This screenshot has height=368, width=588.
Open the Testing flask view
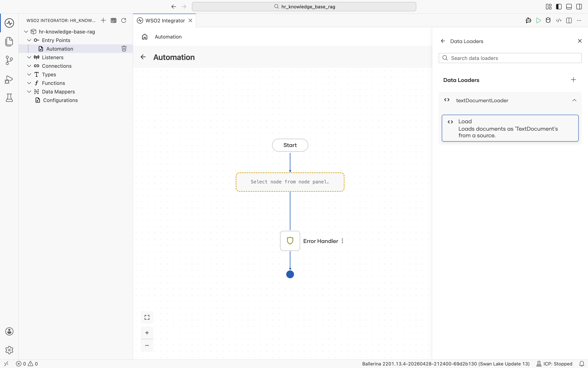pyautogui.click(x=9, y=98)
